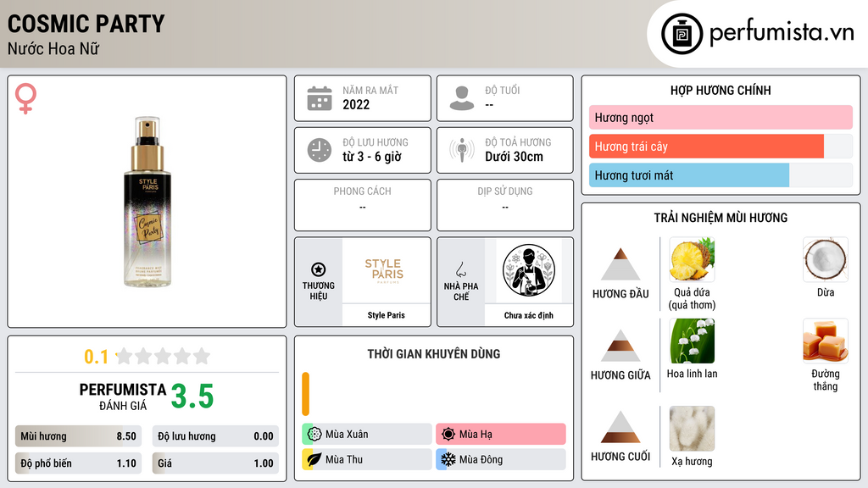
Task: Click the Style Paris brand name label
Action: (x=386, y=315)
